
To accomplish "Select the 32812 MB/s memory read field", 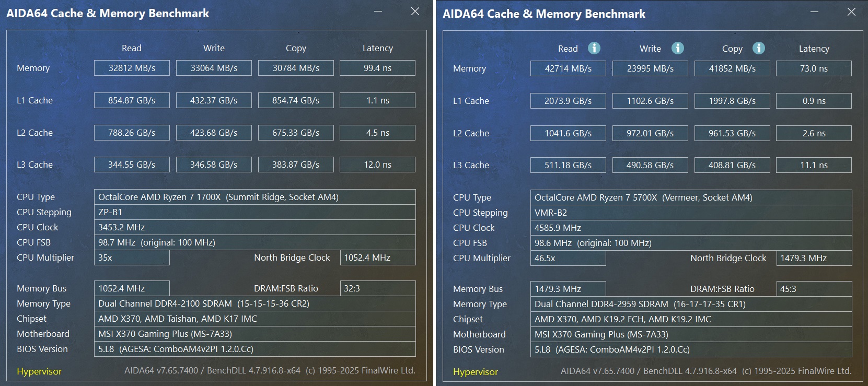I will [x=132, y=68].
